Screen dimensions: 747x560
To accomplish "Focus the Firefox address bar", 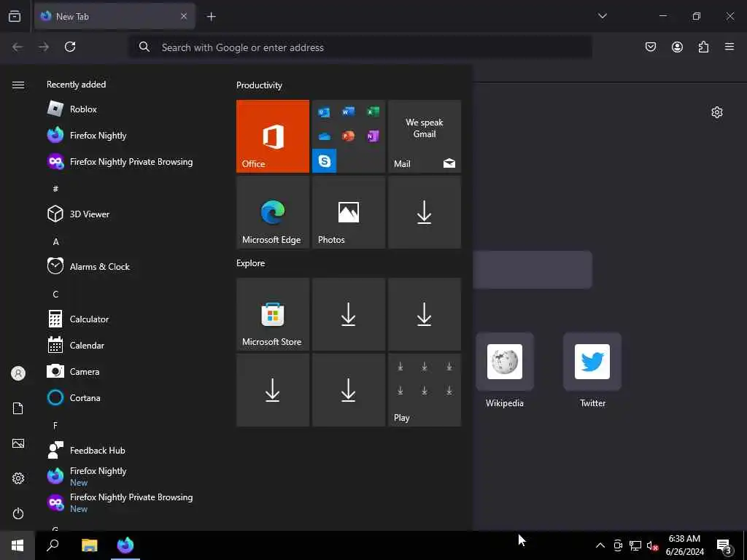I will 360,47.
